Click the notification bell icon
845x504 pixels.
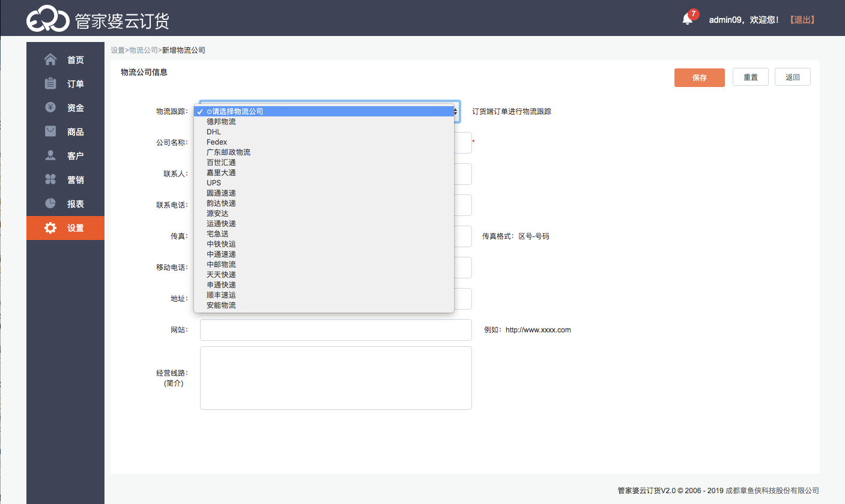(687, 19)
